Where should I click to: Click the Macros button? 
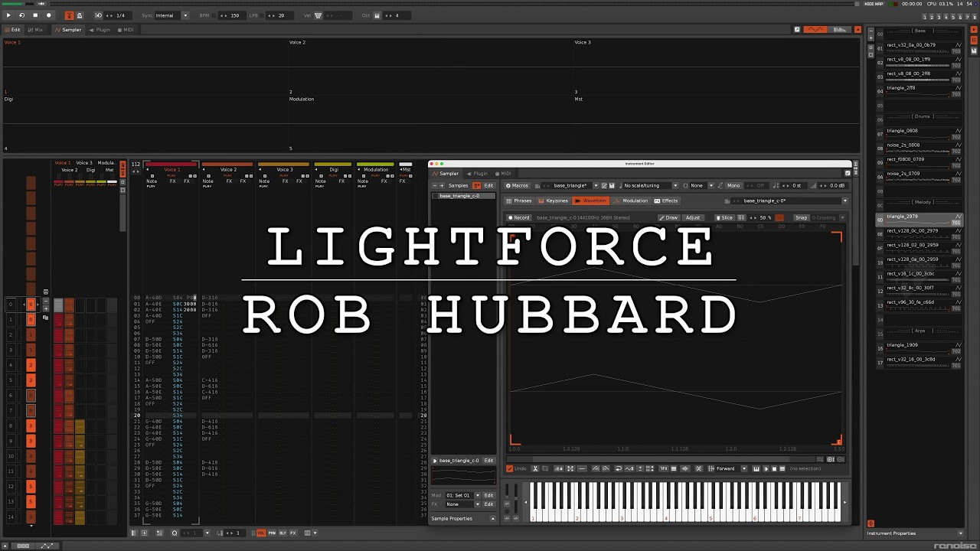518,185
